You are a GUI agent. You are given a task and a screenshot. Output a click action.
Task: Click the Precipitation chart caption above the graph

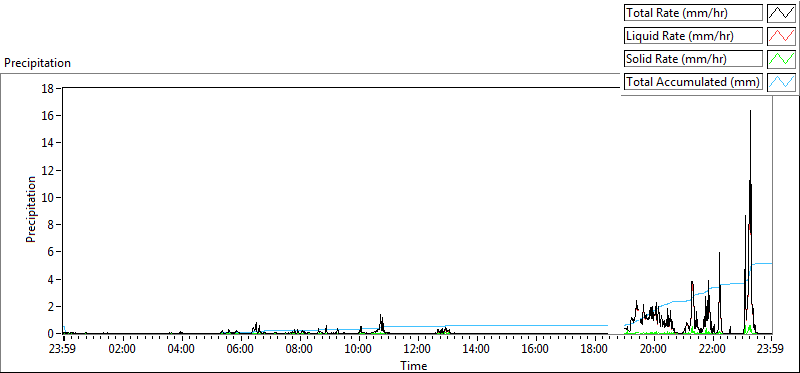(37, 63)
